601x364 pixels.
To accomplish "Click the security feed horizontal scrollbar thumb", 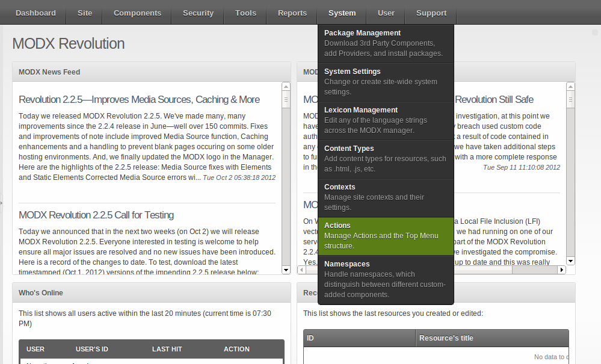I will point(409,270).
